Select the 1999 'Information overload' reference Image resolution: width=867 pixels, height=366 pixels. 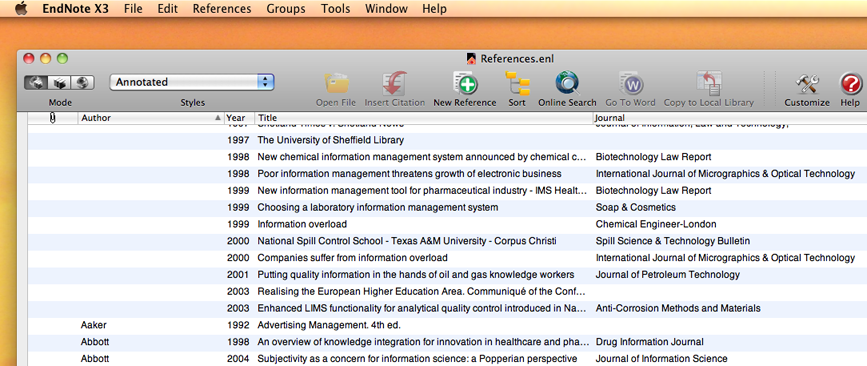tap(447, 224)
